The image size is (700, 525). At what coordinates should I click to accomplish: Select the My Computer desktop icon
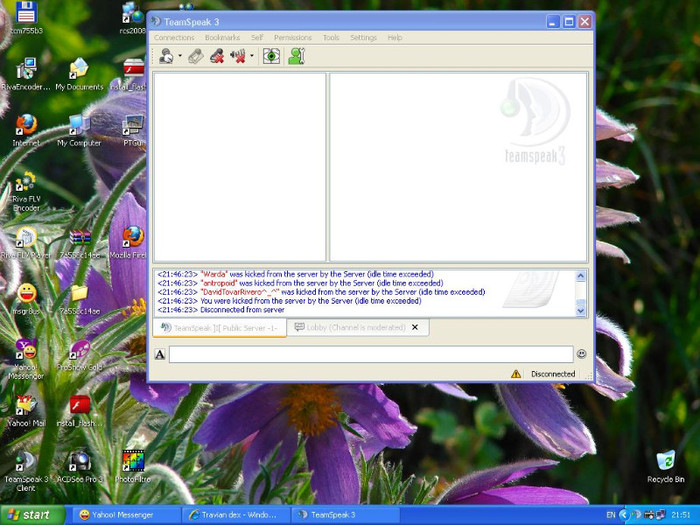point(79,130)
